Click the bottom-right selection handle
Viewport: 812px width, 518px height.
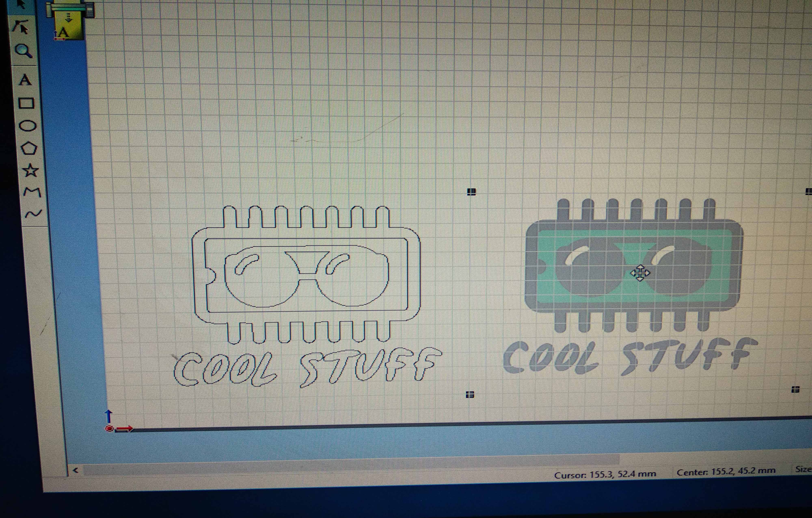[795, 390]
